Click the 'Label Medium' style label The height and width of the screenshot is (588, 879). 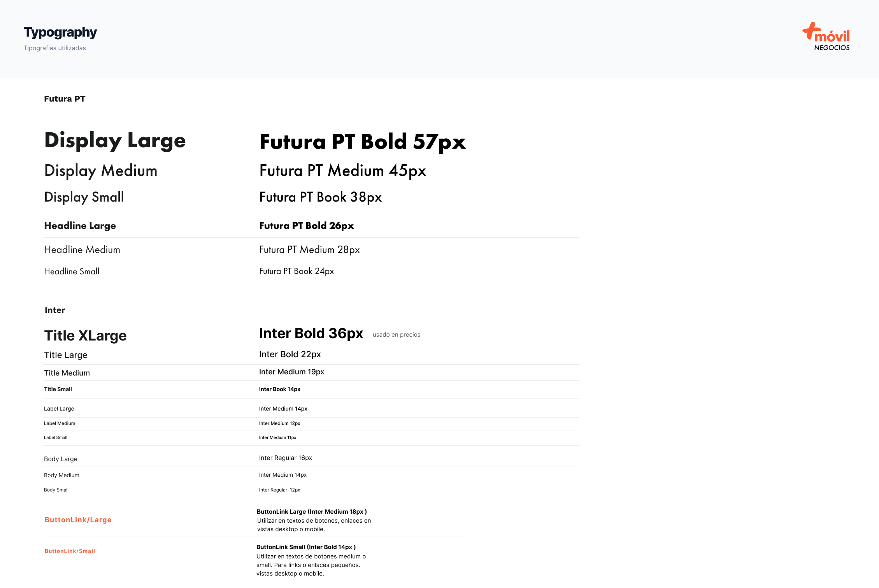(60, 423)
